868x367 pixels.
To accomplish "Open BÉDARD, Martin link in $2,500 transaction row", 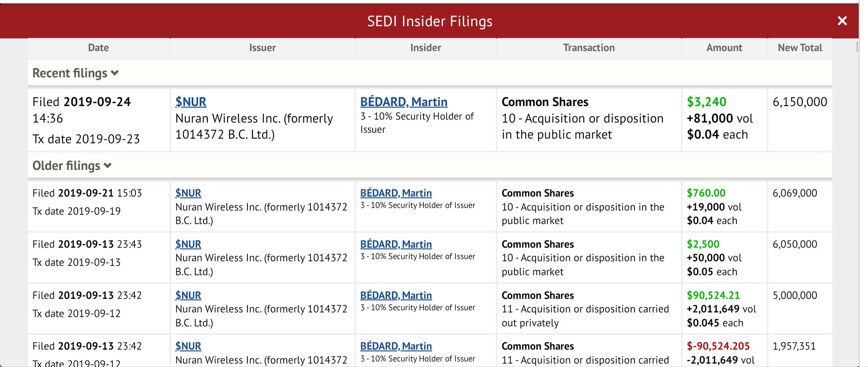I will (396, 244).
